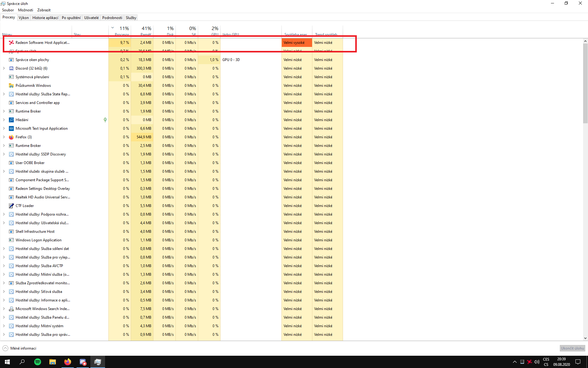Expand the Firefox (3) process group
Viewport: 588px width, 368px height.
(x=4, y=137)
